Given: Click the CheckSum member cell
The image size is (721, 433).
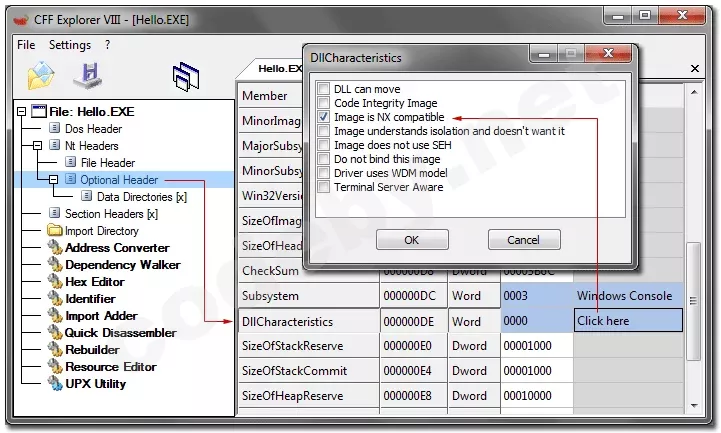Looking at the screenshot, I should [x=309, y=270].
